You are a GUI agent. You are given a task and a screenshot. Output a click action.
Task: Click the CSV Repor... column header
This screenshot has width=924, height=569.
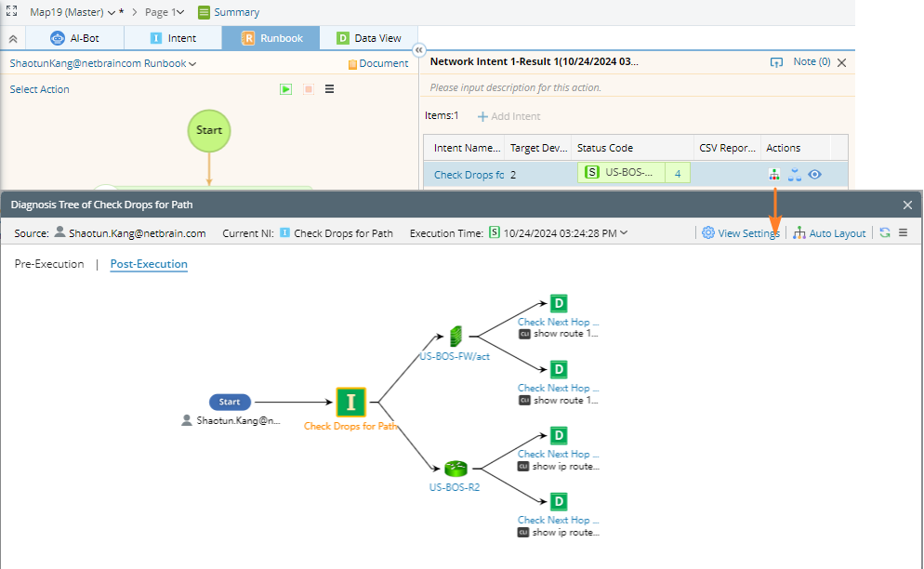727,148
